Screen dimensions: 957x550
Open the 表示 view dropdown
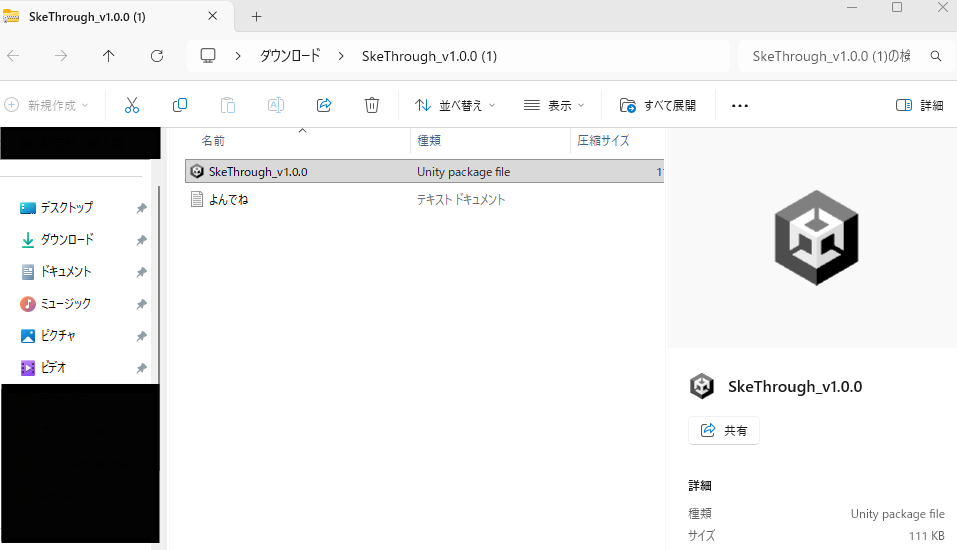[x=555, y=105]
